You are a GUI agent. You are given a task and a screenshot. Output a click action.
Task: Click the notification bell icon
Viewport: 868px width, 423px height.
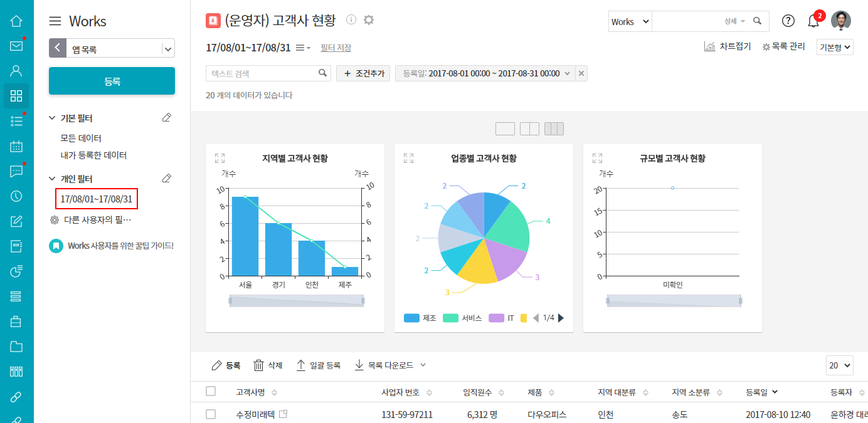813,21
